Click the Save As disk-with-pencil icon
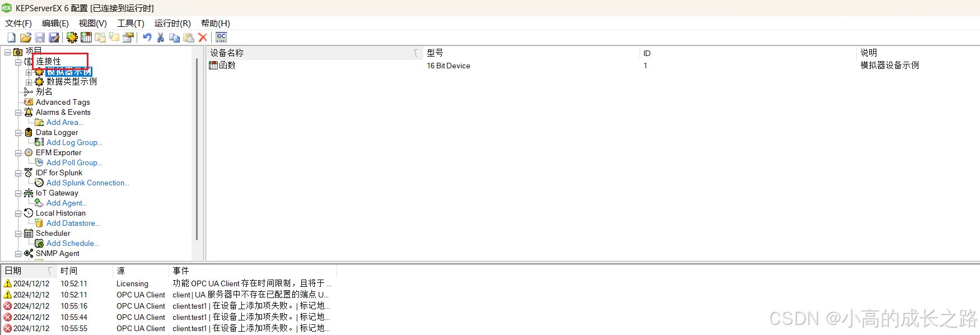Image resolution: width=980 pixels, height=335 pixels. point(54,38)
